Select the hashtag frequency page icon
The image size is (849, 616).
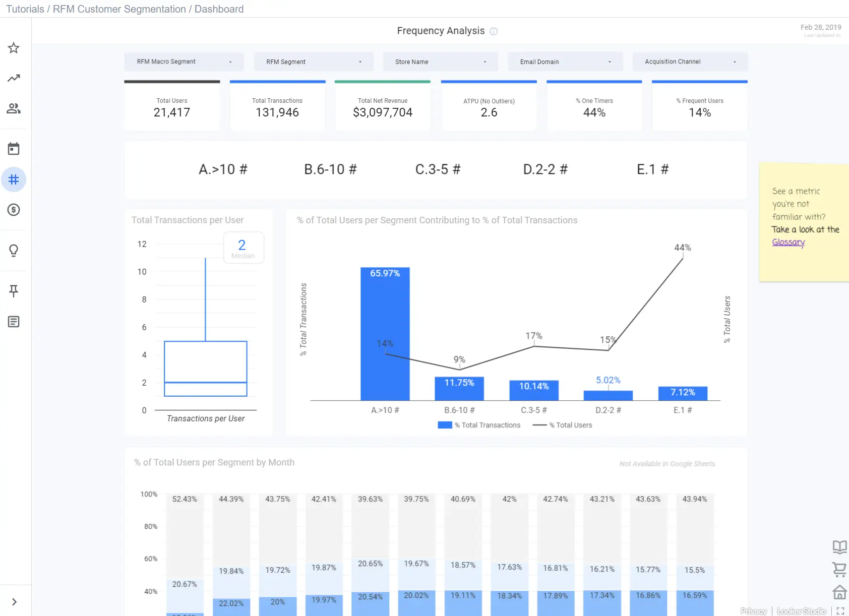click(14, 179)
